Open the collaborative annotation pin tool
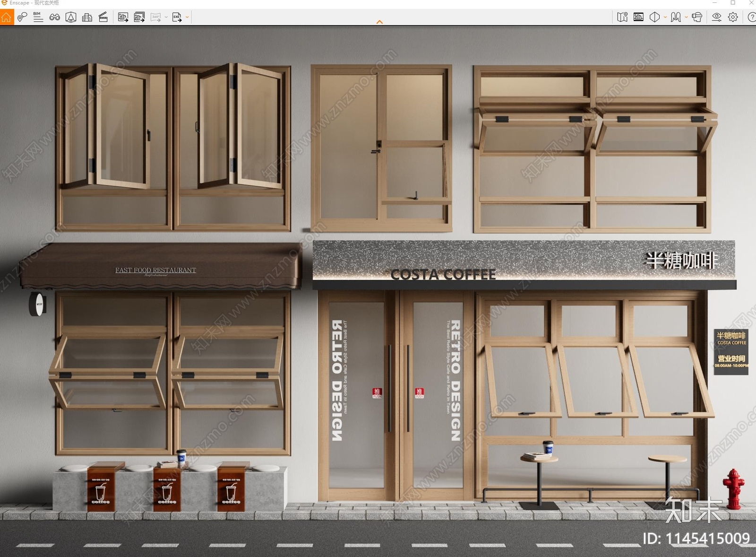This screenshot has width=756, height=557. (22, 17)
